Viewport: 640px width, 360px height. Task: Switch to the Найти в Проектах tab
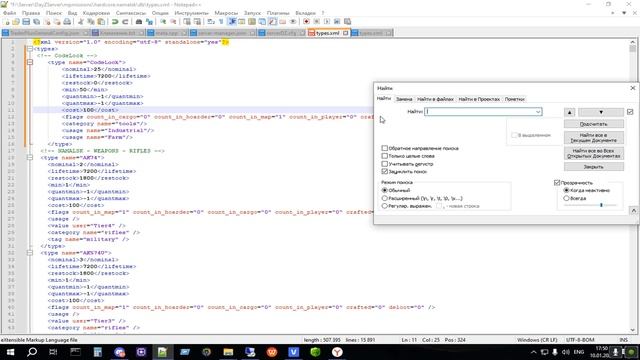point(479,99)
